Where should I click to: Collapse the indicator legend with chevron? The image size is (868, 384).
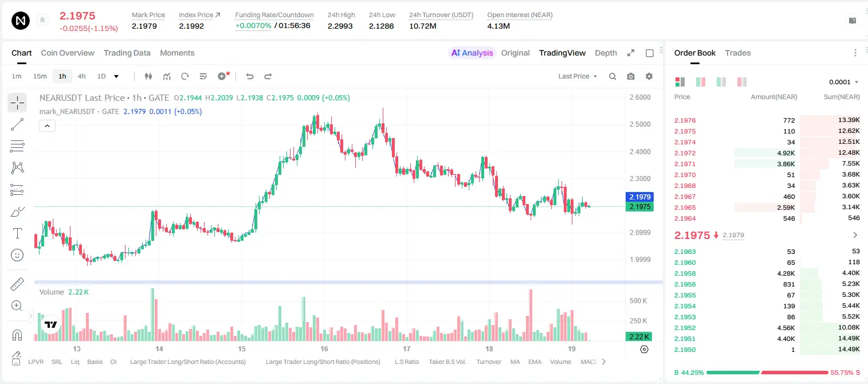pos(47,126)
